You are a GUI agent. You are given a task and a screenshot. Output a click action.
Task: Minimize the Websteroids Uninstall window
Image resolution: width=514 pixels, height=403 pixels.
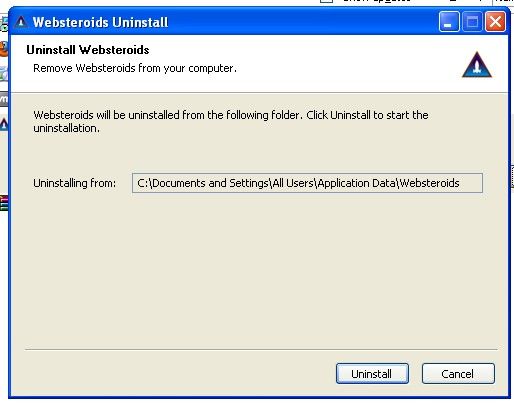[x=449, y=22]
